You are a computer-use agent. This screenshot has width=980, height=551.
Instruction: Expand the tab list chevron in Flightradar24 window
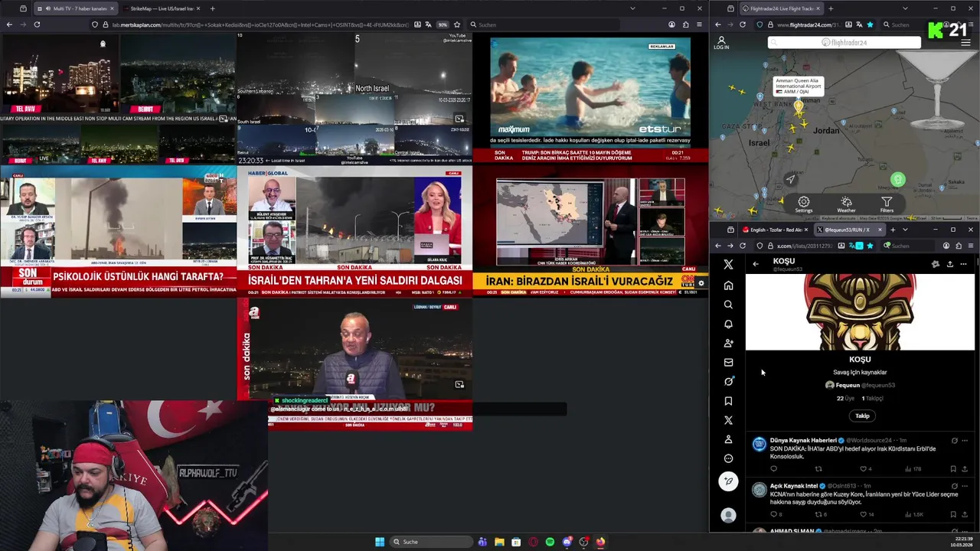coord(905,8)
